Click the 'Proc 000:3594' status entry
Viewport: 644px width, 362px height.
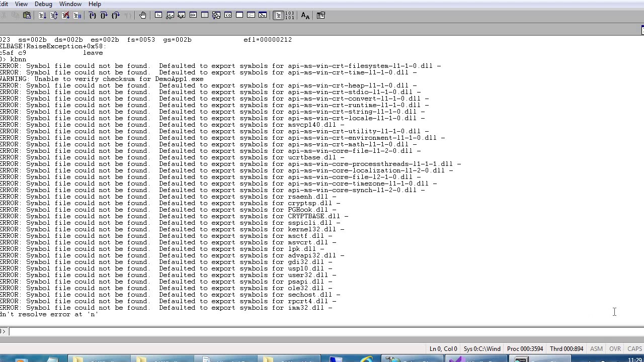525,349
